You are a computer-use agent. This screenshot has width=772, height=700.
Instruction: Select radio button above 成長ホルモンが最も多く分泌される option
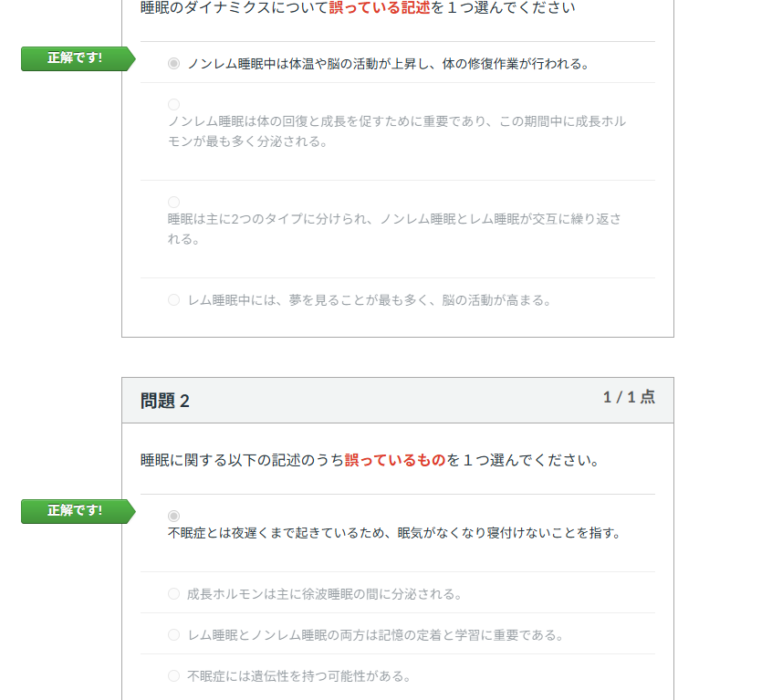tap(173, 104)
